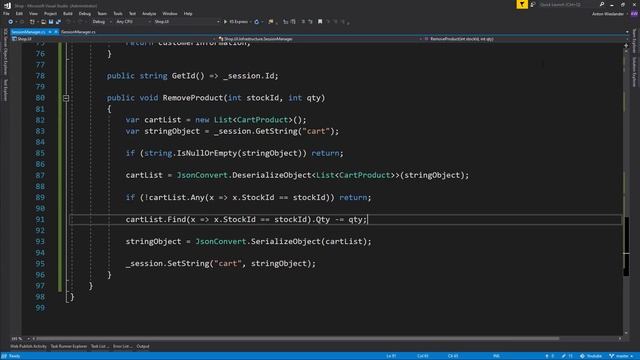
Task: Open the Help menu
Action: click(x=188, y=13)
